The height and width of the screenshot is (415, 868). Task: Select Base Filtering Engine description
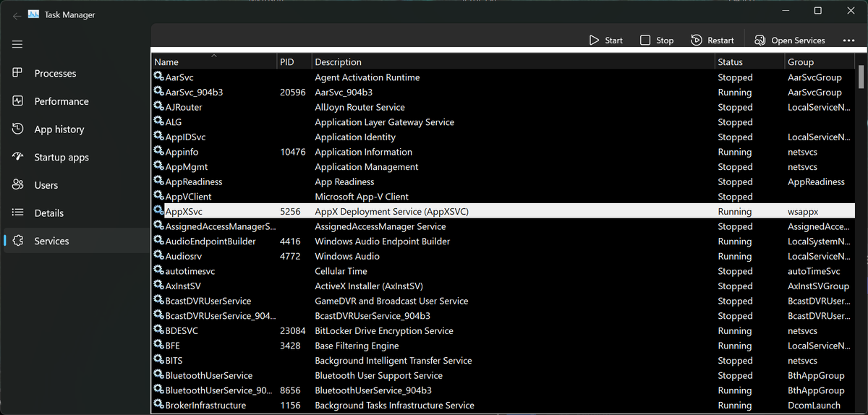(357, 346)
